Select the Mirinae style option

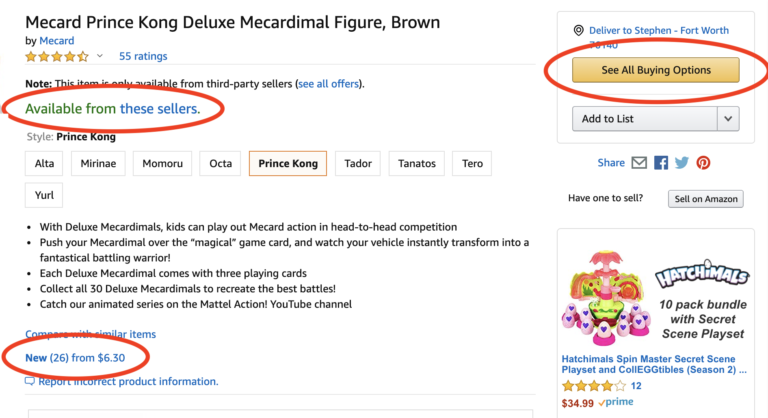[x=100, y=163]
